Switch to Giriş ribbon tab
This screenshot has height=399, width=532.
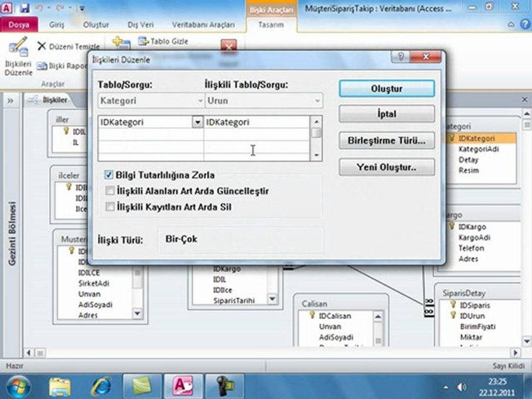[57, 24]
